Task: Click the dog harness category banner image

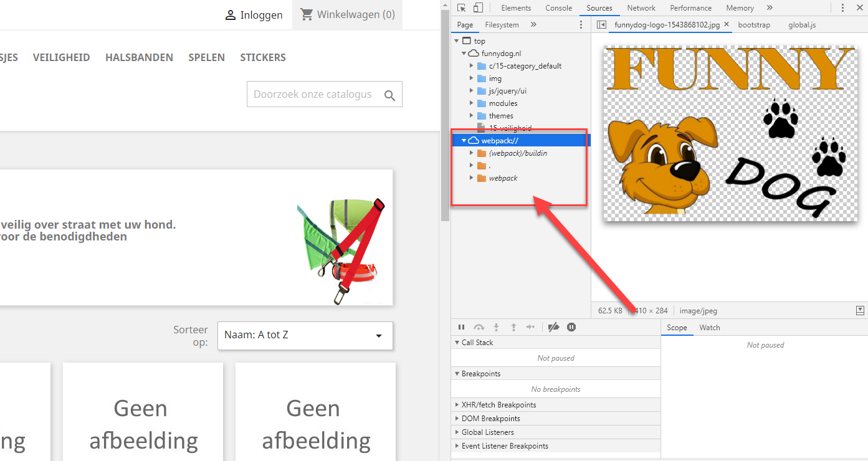Action: [341, 250]
